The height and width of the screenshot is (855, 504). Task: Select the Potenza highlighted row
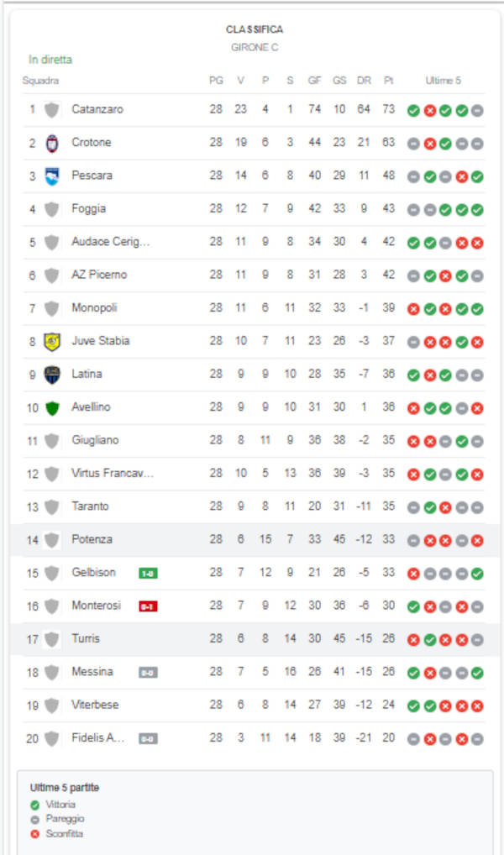252,539
